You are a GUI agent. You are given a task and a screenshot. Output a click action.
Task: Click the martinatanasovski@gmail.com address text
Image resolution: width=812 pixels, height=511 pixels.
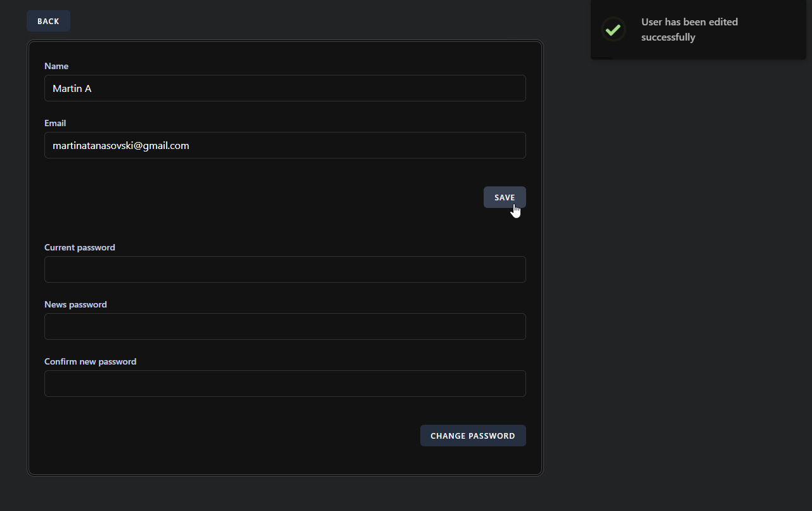coord(120,146)
